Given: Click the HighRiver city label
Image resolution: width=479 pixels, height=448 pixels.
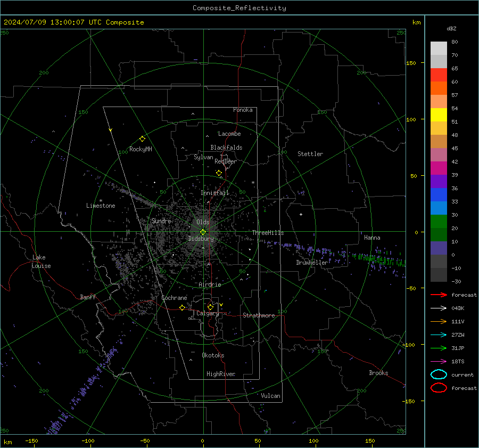Looking at the screenshot, I should (221, 374).
